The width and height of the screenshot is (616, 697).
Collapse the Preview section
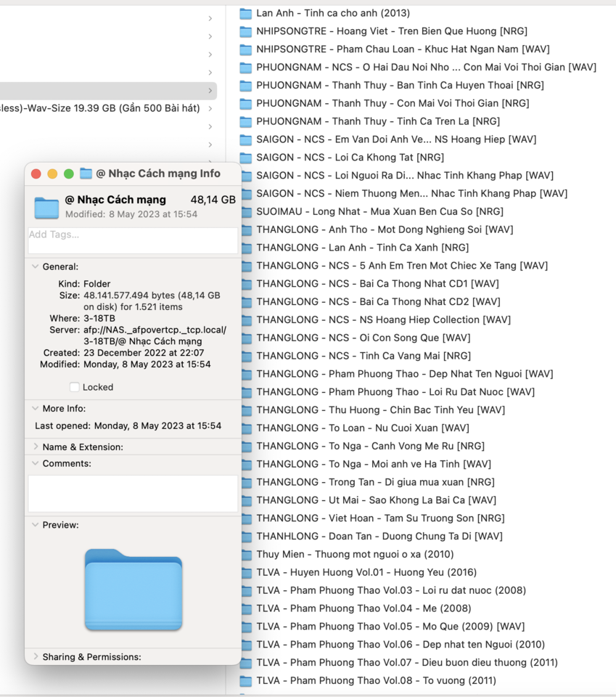point(35,524)
